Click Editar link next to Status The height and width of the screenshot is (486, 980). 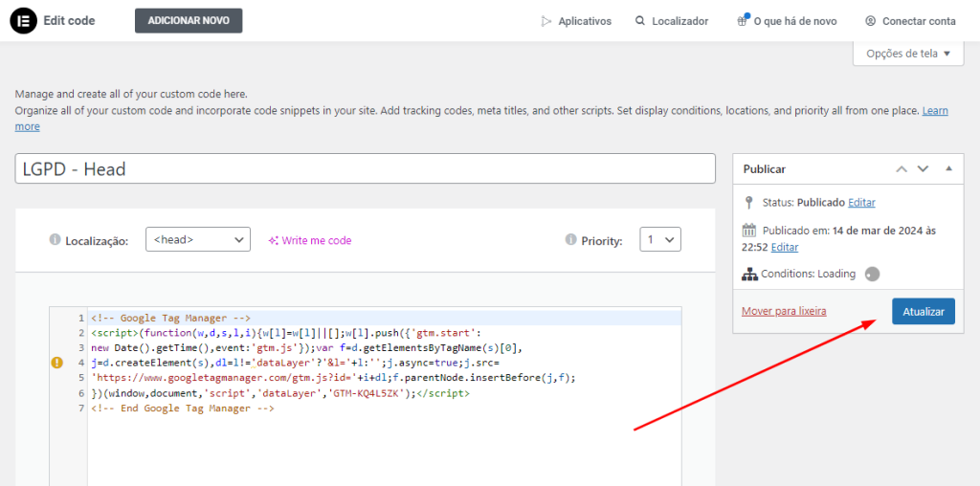click(x=862, y=203)
